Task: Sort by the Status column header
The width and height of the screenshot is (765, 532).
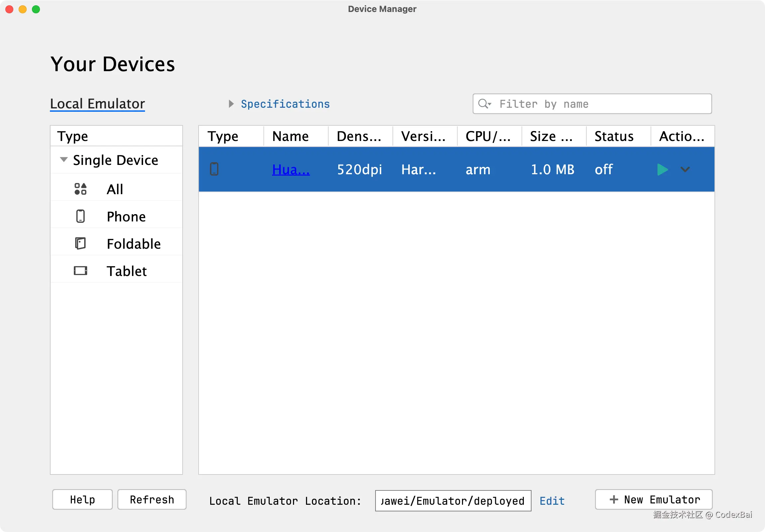Action: [614, 136]
